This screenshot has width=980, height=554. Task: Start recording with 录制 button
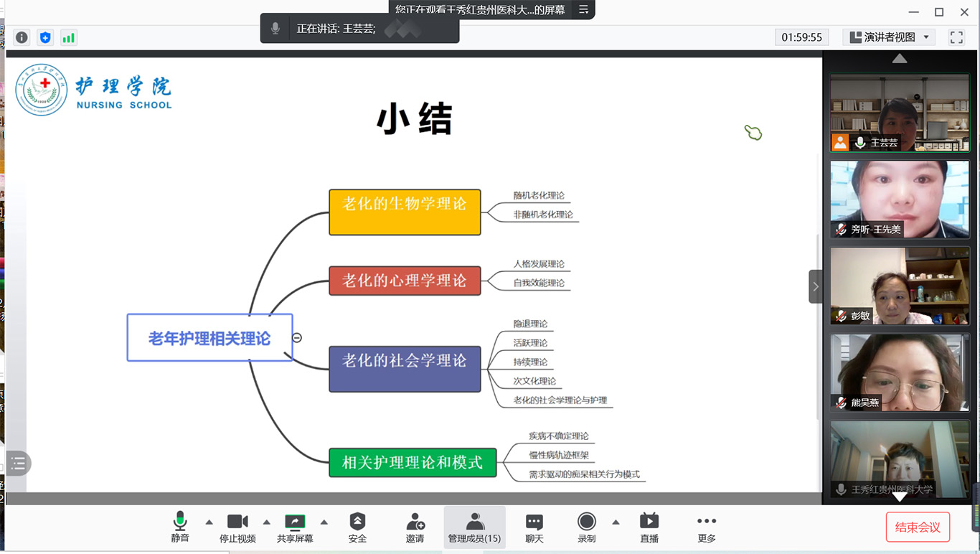pos(587,527)
